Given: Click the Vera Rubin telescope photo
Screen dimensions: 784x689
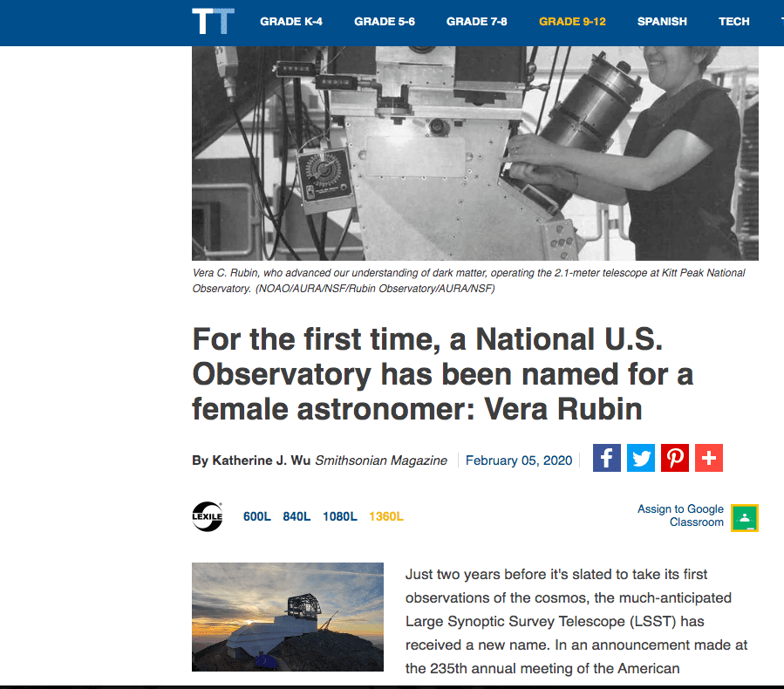Looking at the screenshot, I should point(475,153).
